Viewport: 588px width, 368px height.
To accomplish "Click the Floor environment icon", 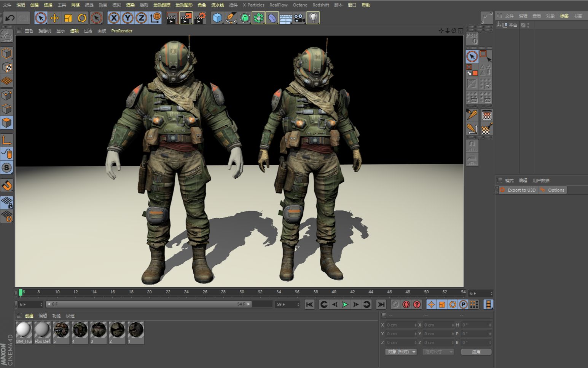I will [286, 18].
